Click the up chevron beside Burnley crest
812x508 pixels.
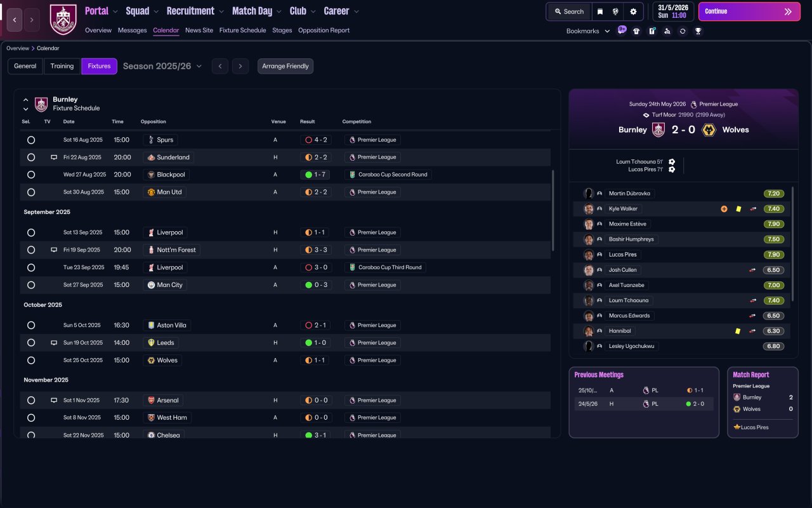click(x=26, y=100)
